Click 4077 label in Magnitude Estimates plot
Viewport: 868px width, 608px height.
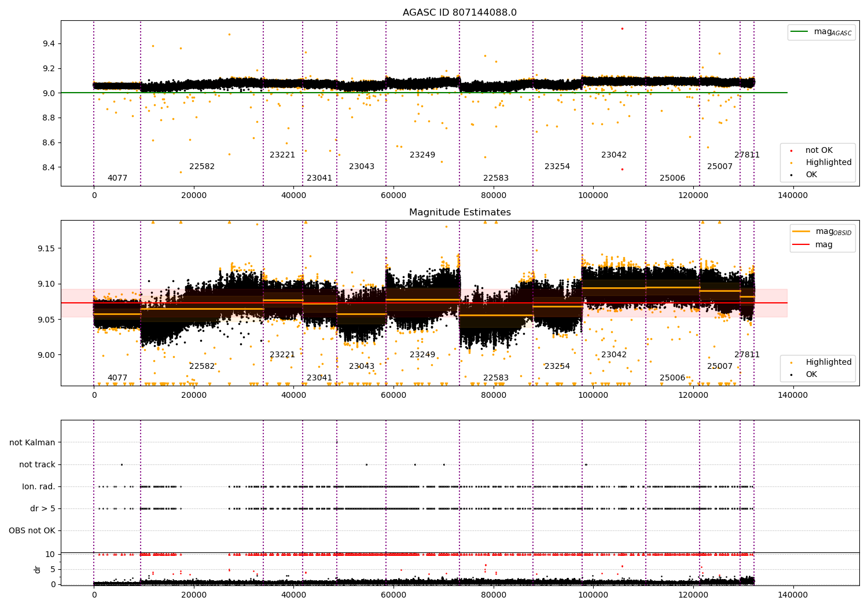coord(117,378)
